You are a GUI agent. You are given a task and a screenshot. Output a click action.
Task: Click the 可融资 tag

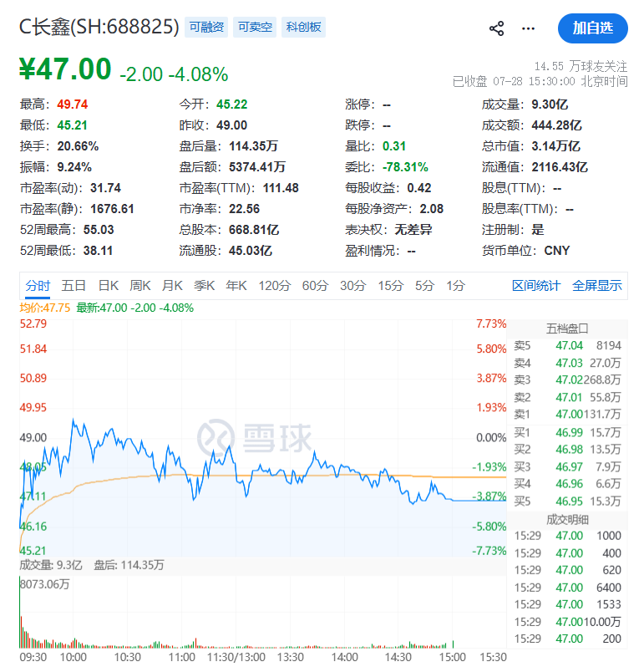[206, 28]
